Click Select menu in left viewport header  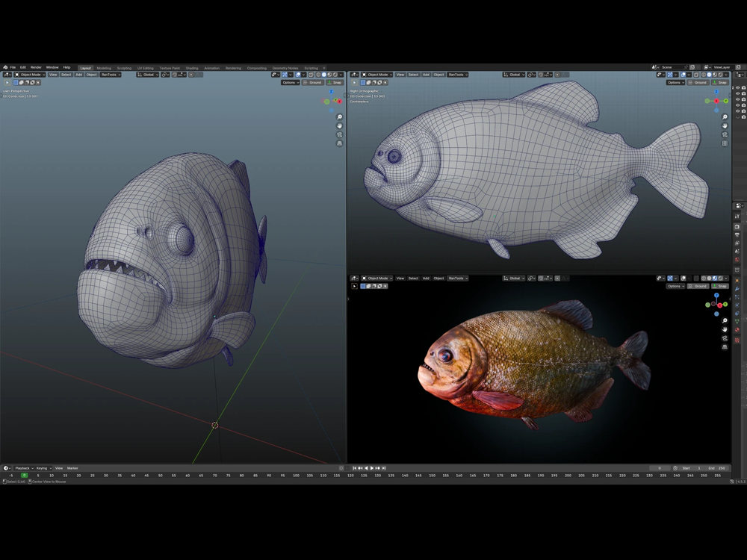[x=66, y=75]
